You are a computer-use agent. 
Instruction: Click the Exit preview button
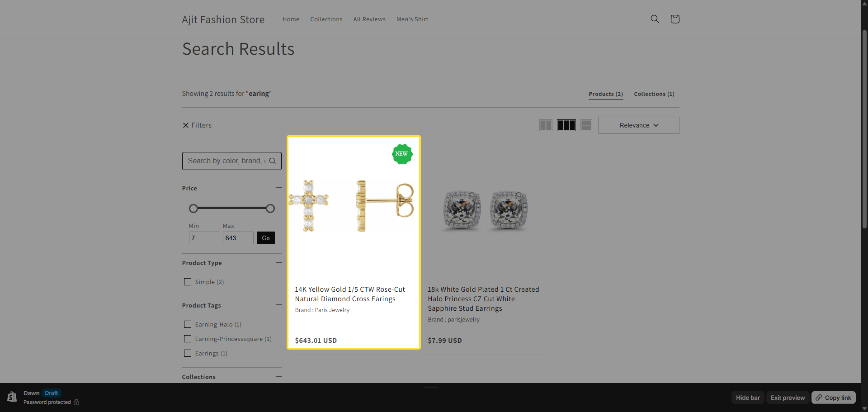pyautogui.click(x=788, y=398)
